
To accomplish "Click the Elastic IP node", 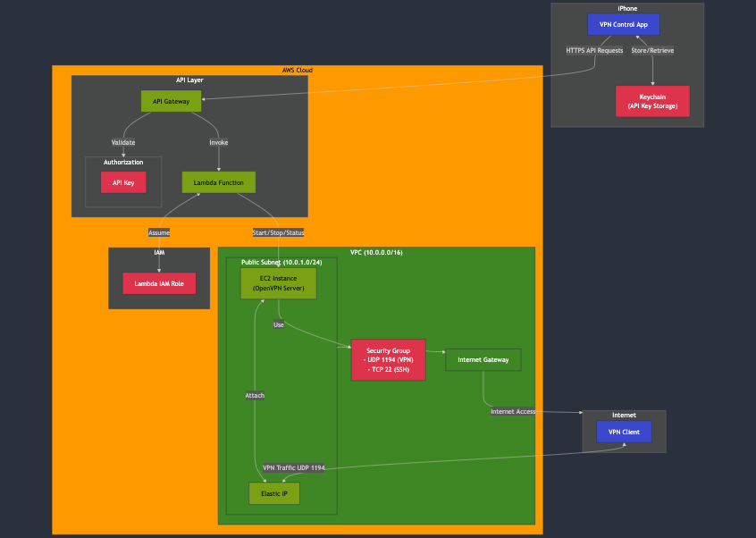I will click(x=274, y=493).
